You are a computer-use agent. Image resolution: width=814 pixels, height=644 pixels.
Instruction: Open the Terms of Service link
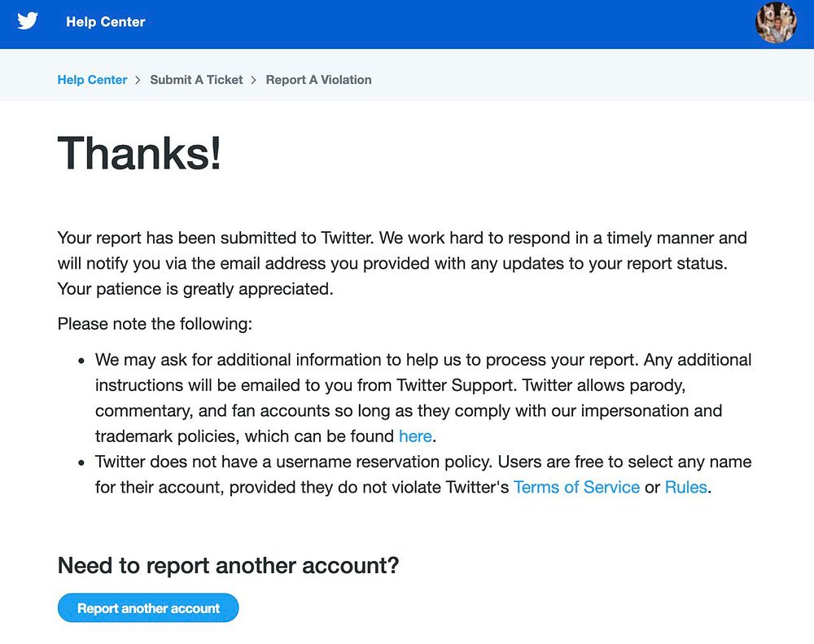[x=576, y=488]
